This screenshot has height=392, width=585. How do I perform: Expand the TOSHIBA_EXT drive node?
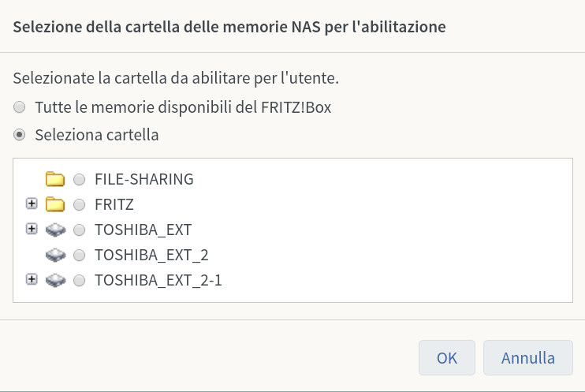(32, 230)
